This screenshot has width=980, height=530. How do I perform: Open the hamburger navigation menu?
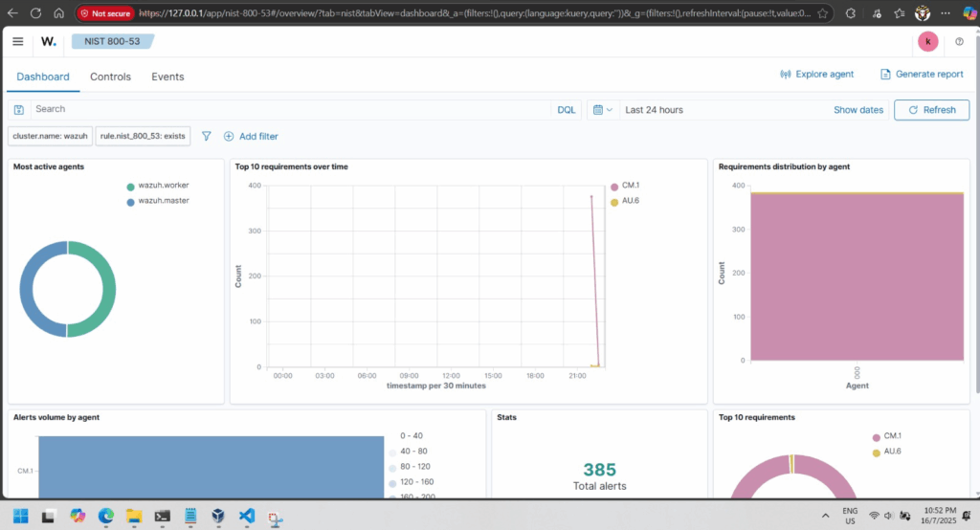coord(18,41)
